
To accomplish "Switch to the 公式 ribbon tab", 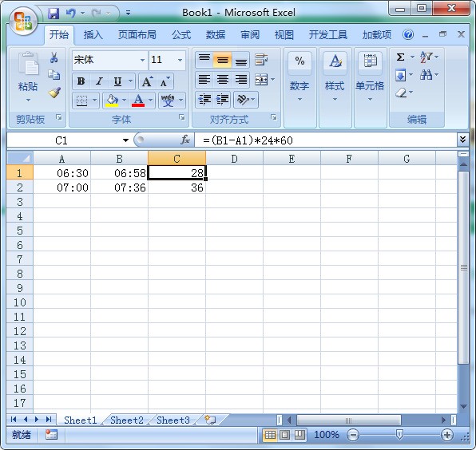I will pyautogui.click(x=181, y=35).
